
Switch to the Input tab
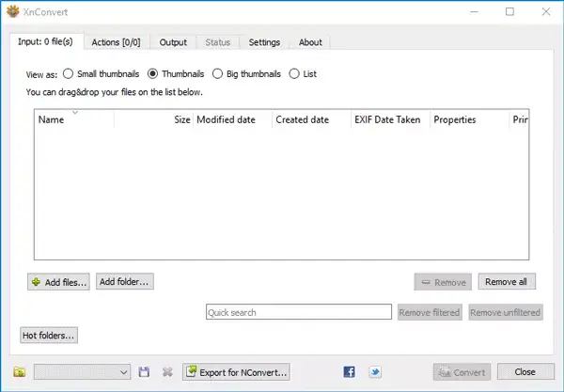click(46, 41)
